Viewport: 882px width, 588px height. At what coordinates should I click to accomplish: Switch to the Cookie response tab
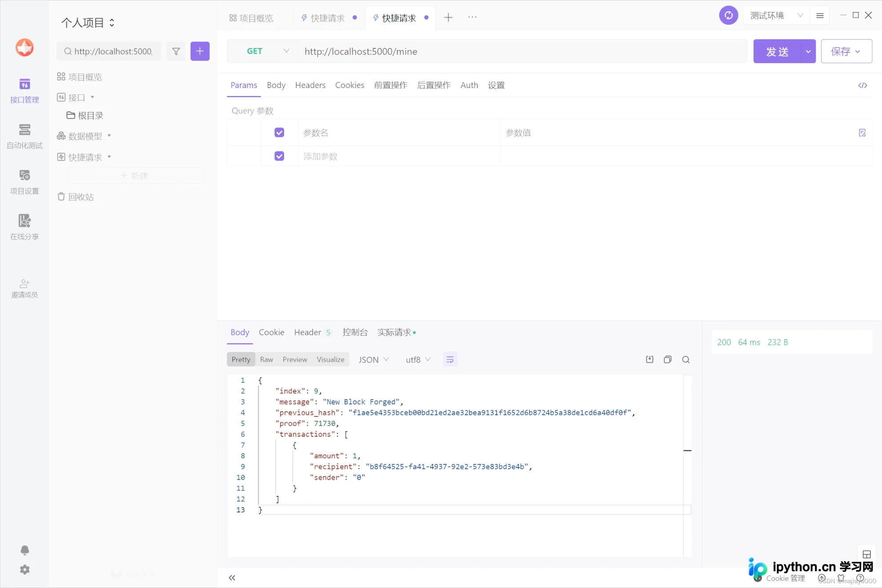[x=272, y=332]
